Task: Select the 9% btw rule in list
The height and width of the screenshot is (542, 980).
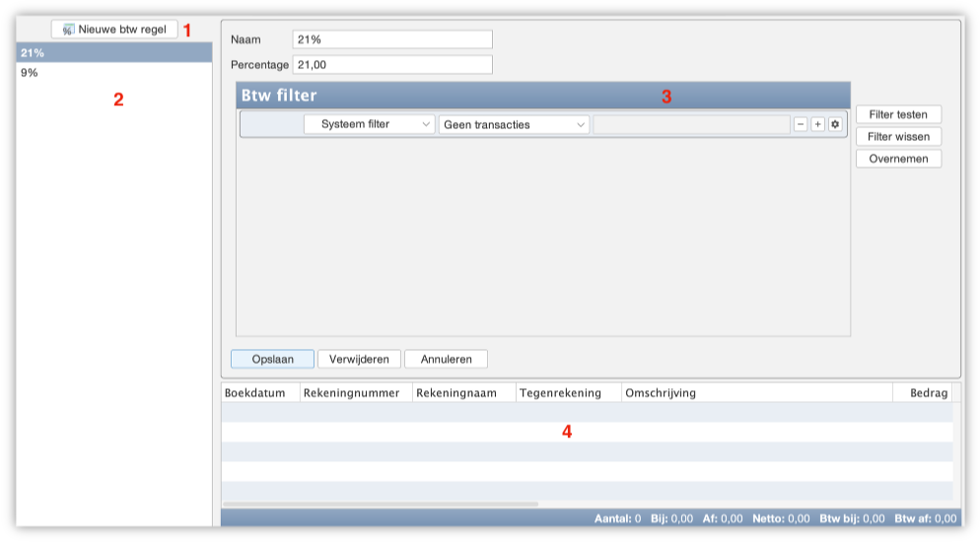Action: [x=113, y=73]
